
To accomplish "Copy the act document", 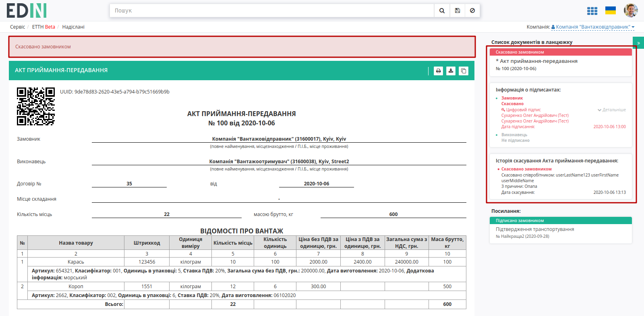I will 464,71.
